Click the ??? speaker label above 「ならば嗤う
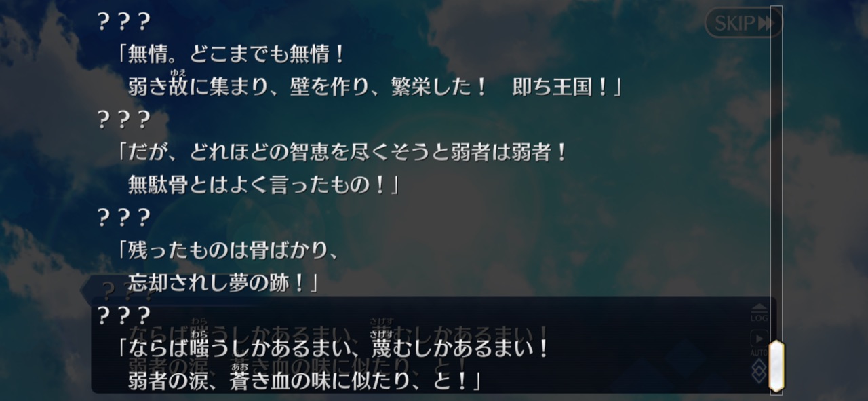 click(123, 316)
